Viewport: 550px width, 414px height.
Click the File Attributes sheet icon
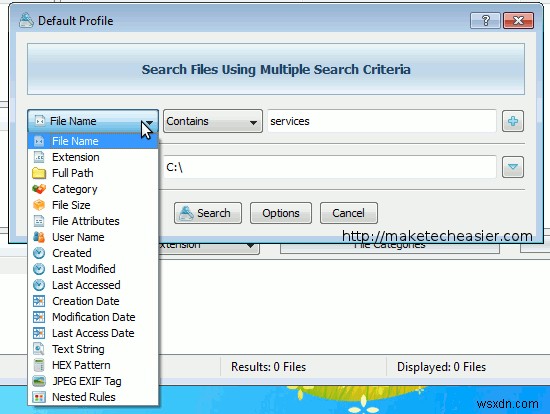click(x=39, y=221)
